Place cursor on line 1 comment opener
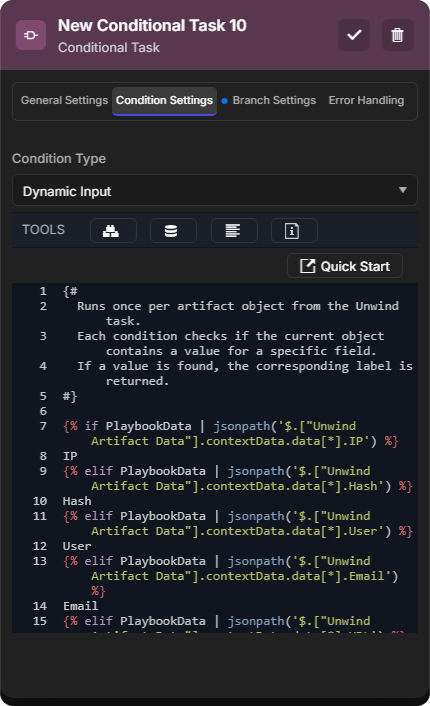The height and width of the screenshot is (706, 430). pos(70,291)
